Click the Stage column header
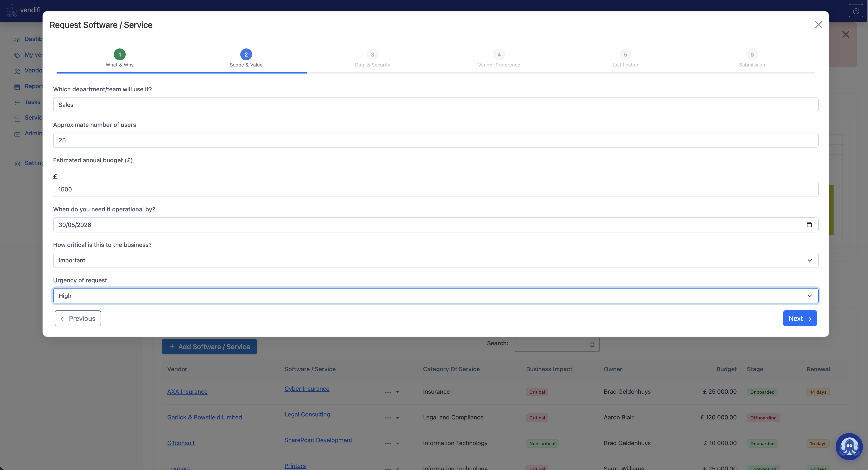Viewport: 868px width, 470px height. click(x=755, y=369)
